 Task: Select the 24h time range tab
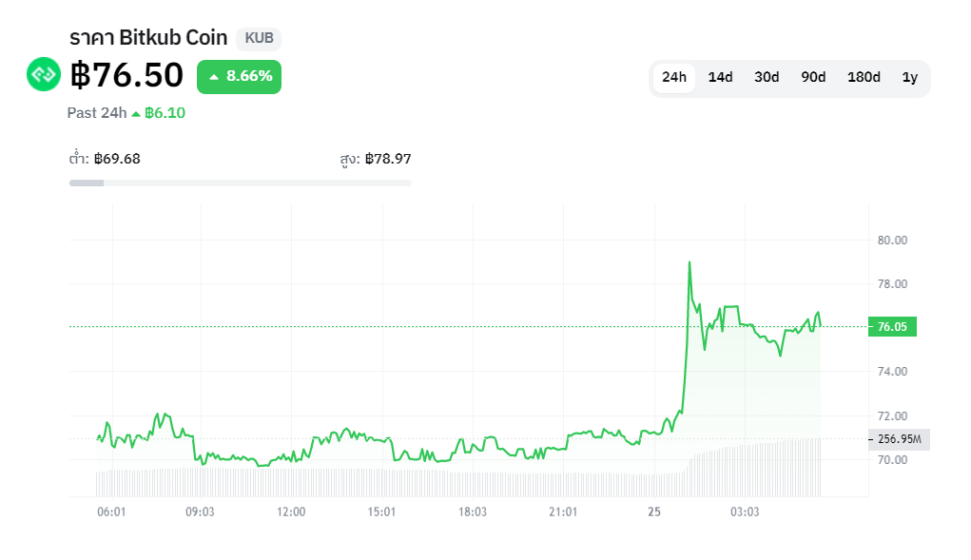[x=673, y=77]
